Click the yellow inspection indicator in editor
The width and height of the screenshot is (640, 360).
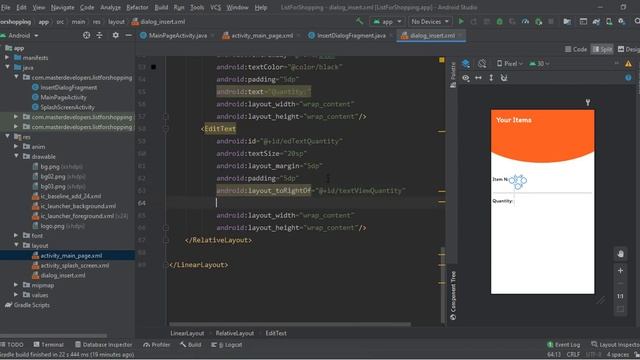pyautogui.click(x=442, y=60)
